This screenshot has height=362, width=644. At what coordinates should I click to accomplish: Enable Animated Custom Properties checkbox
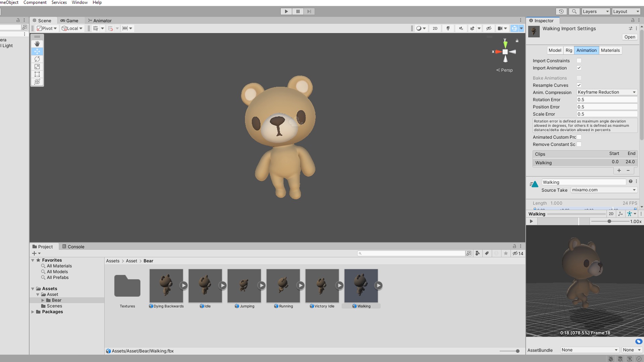579,137
